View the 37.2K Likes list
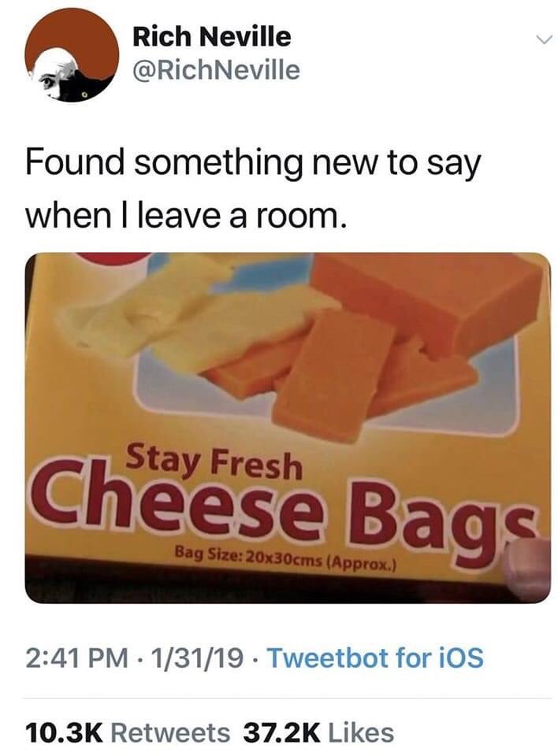 pyautogui.click(x=318, y=733)
